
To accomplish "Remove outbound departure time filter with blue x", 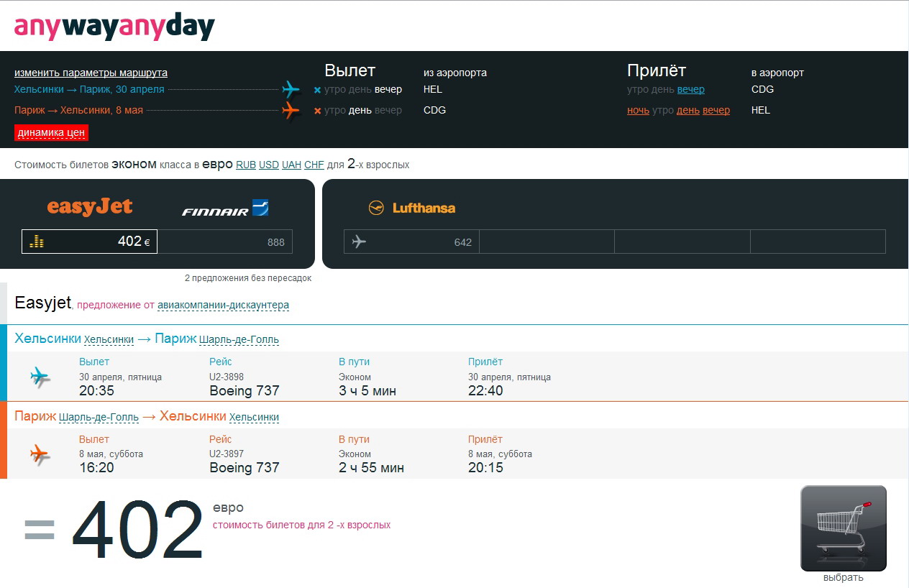I will (317, 91).
